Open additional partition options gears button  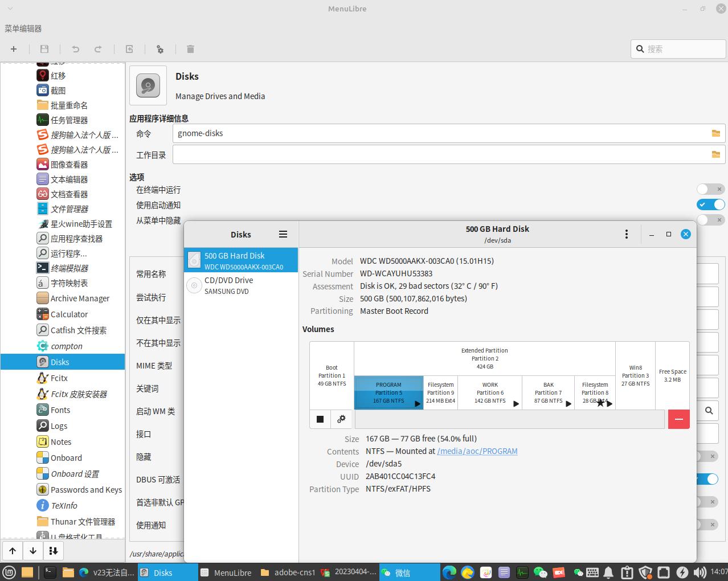341,419
